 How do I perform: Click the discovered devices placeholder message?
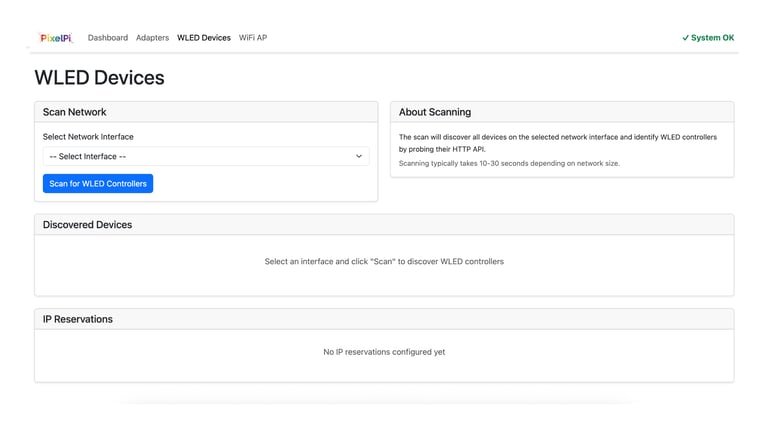[384, 262]
